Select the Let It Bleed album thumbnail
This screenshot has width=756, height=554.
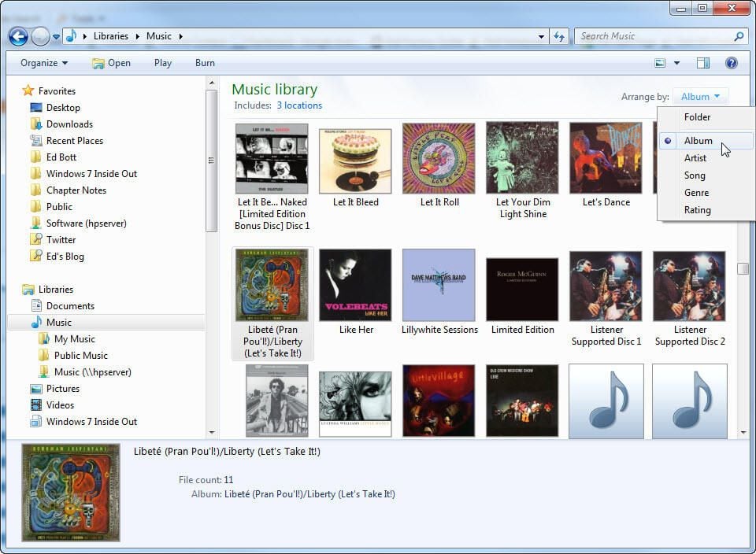(355, 161)
